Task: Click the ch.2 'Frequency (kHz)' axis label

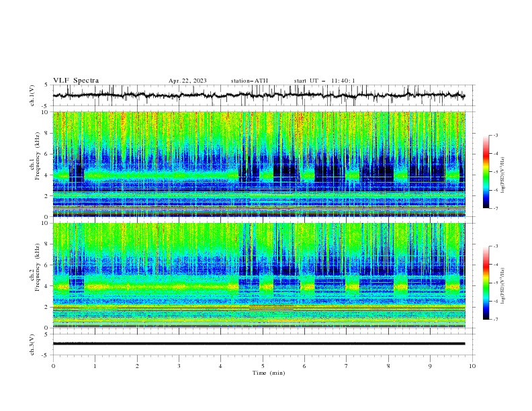Action: [x=38, y=268]
